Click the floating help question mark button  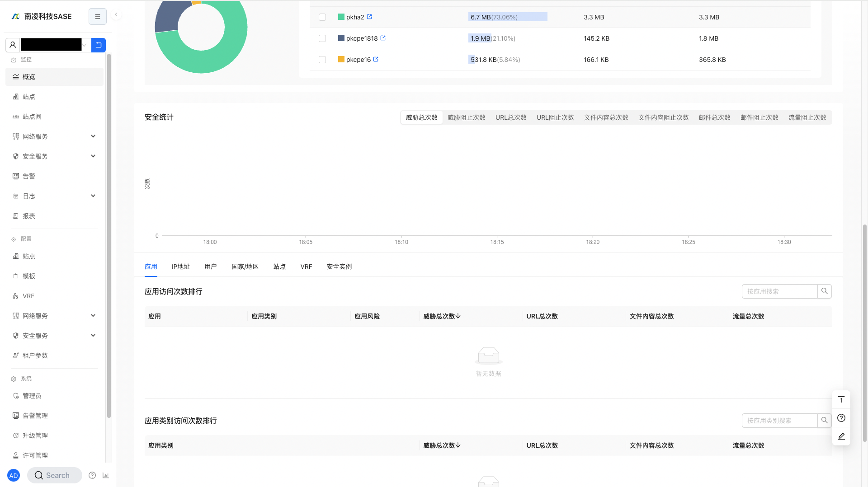pos(841,418)
